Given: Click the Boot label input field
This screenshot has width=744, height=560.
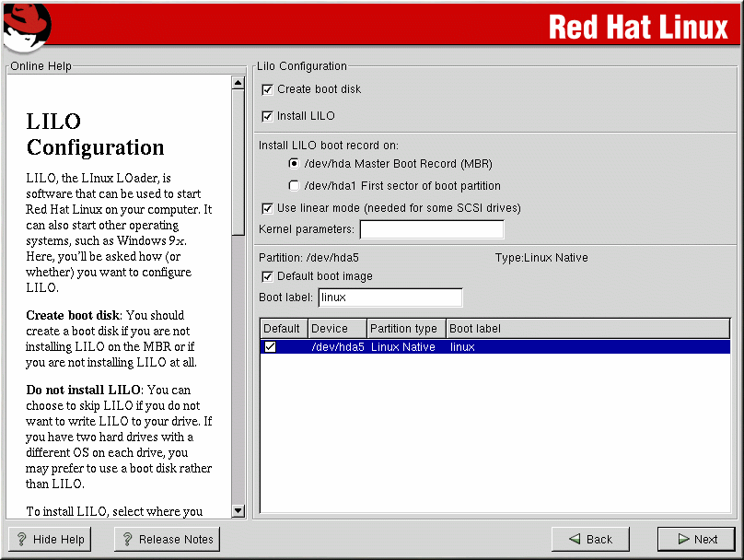Looking at the screenshot, I should [x=389, y=297].
